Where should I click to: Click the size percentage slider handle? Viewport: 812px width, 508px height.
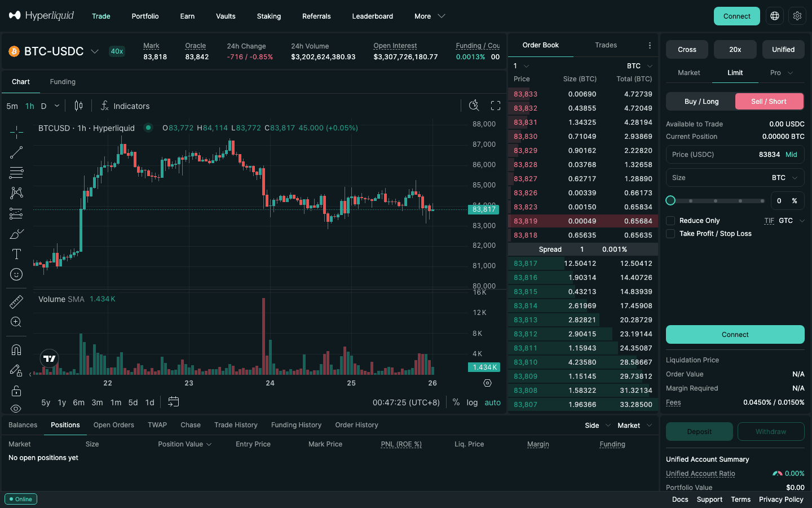(670, 200)
